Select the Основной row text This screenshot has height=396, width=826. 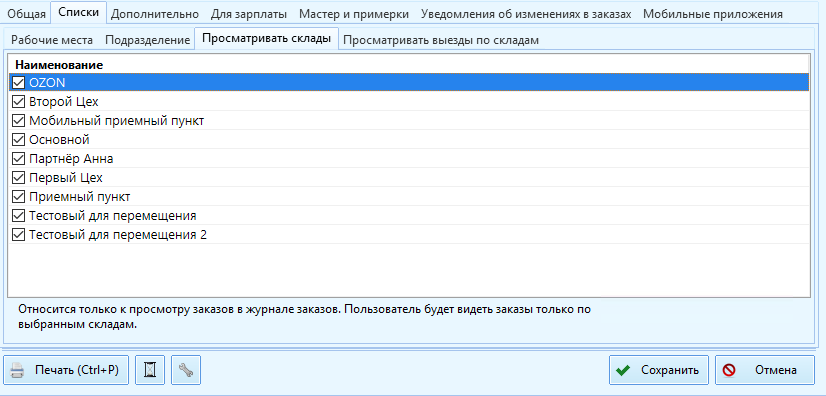[x=60, y=140]
